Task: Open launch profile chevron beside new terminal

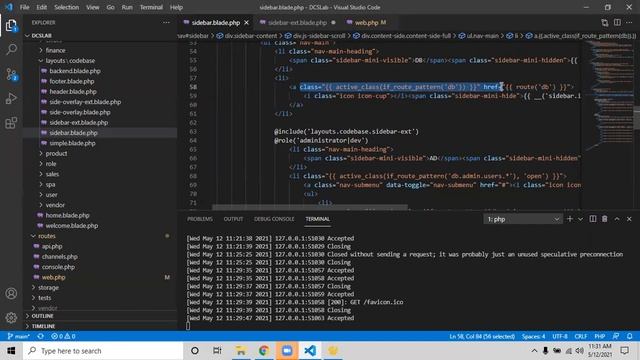Action: tap(580, 219)
